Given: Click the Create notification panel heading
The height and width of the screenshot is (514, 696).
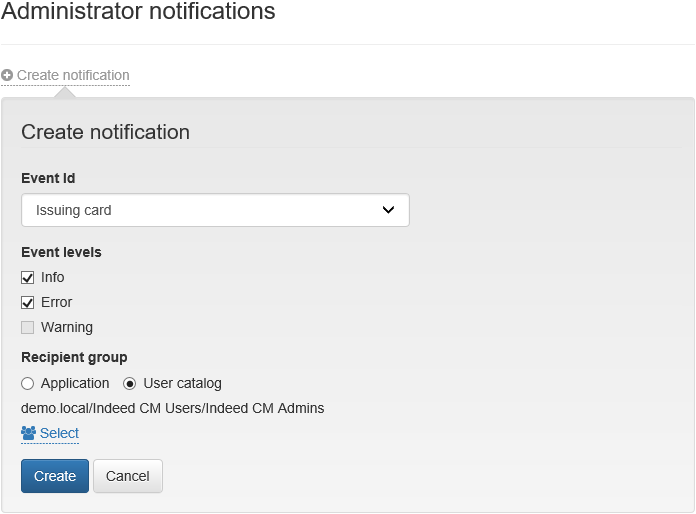Looking at the screenshot, I should pyautogui.click(x=105, y=132).
